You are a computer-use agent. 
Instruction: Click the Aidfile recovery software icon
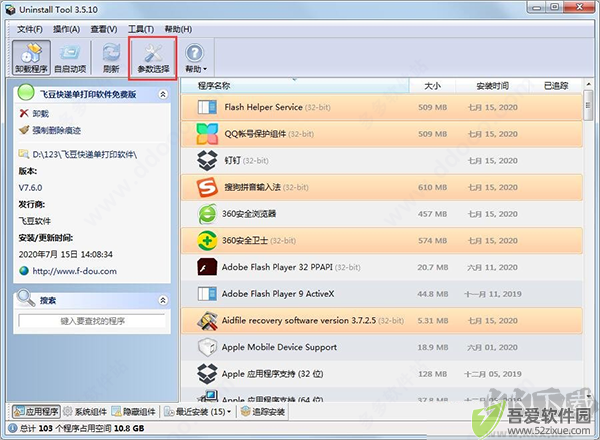tap(207, 321)
